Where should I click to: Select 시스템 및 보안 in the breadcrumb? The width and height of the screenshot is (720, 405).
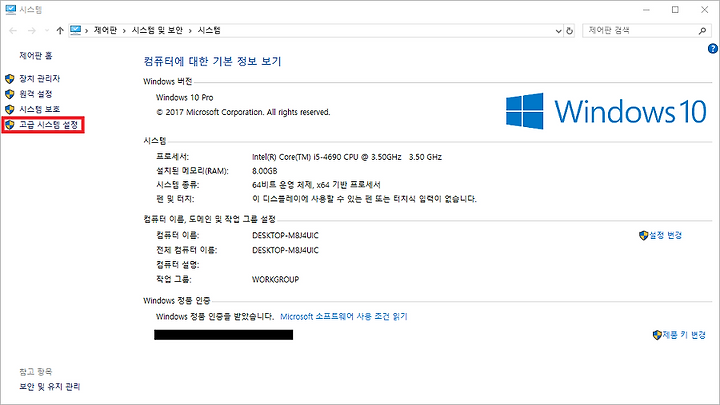point(157,30)
